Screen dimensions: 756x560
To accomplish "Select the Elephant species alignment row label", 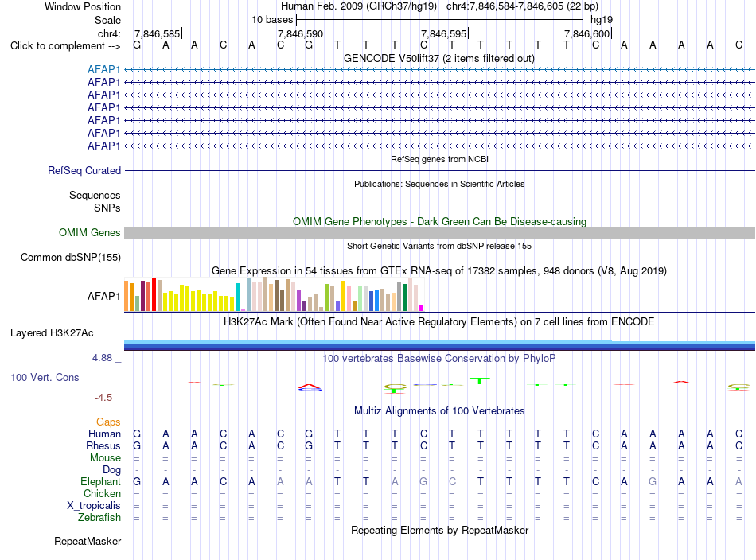I will pos(101,481).
